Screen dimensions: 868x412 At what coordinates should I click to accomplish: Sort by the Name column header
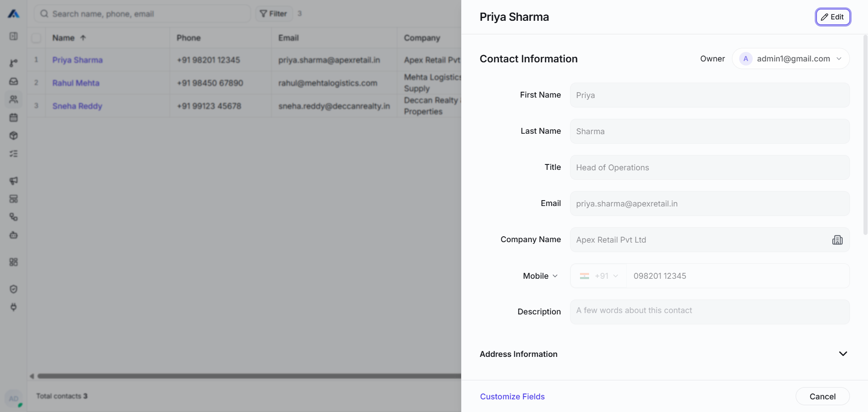69,38
